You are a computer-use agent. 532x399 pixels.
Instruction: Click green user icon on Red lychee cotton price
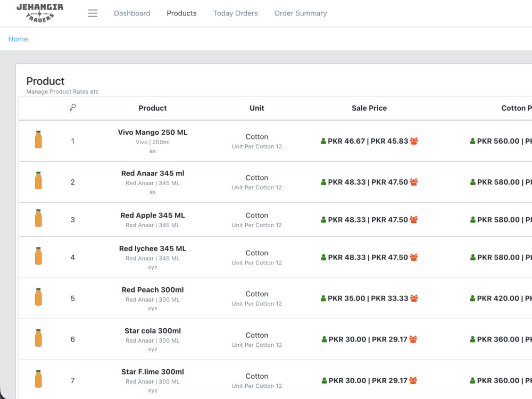point(472,257)
